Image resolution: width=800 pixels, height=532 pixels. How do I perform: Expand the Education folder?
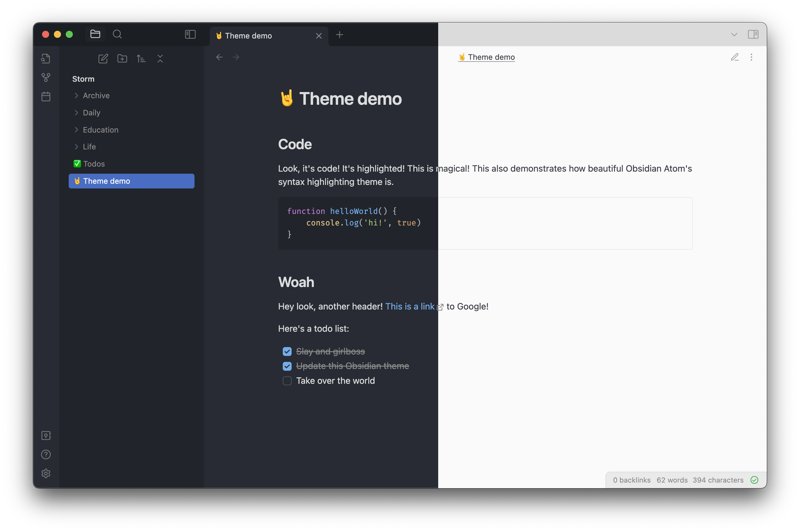tap(76, 129)
